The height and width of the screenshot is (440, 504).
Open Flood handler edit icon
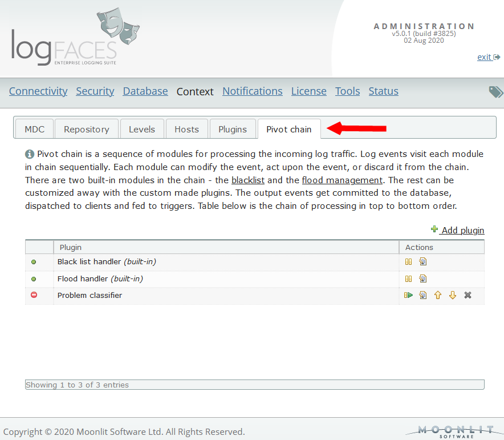pyautogui.click(x=423, y=279)
